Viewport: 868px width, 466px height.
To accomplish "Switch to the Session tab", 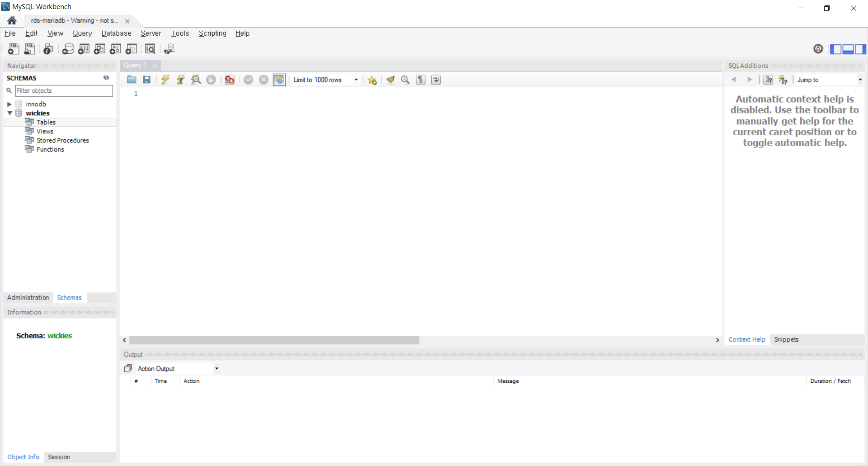I will [59, 457].
